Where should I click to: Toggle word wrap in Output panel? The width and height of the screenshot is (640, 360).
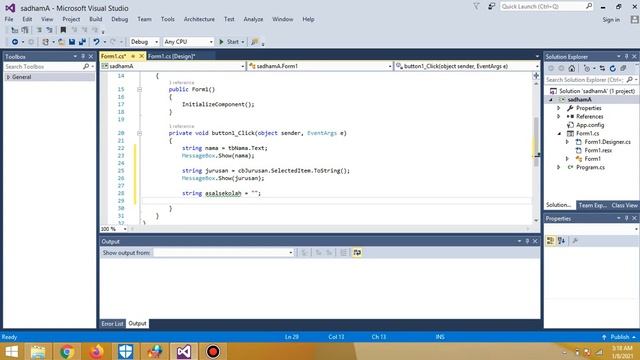[x=357, y=253]
